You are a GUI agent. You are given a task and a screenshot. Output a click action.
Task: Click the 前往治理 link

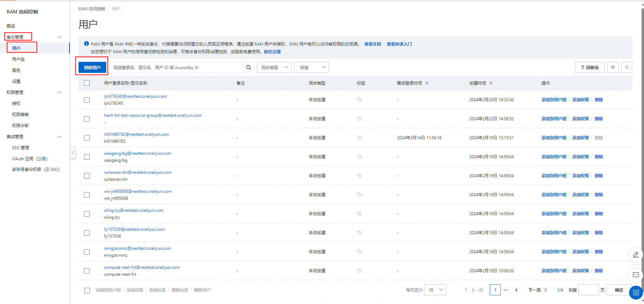click(272, 51)
